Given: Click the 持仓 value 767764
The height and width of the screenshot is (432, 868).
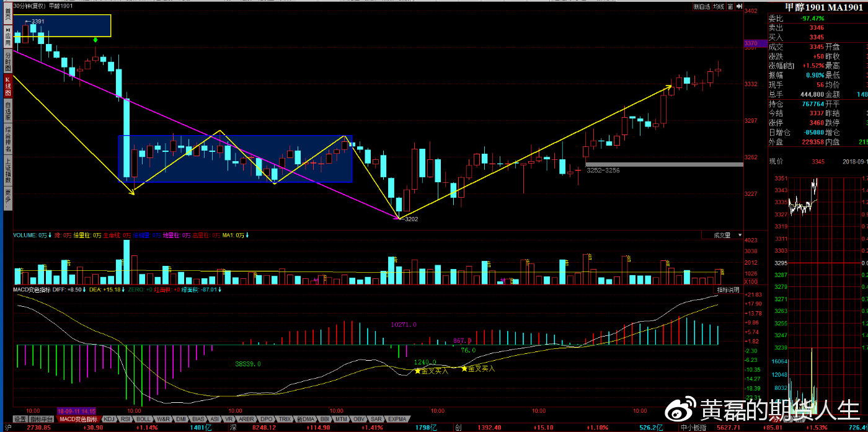Looking at the screenshot, I should [x=813, y=104].
